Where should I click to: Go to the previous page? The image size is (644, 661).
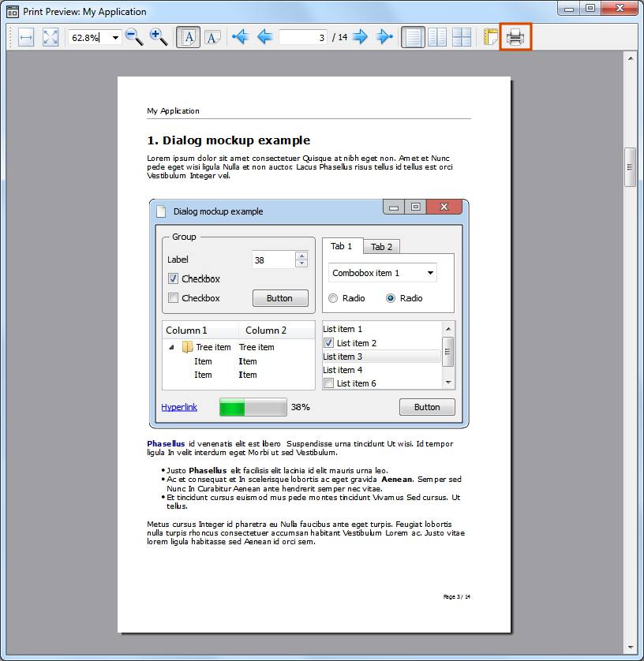coord(265,37)
